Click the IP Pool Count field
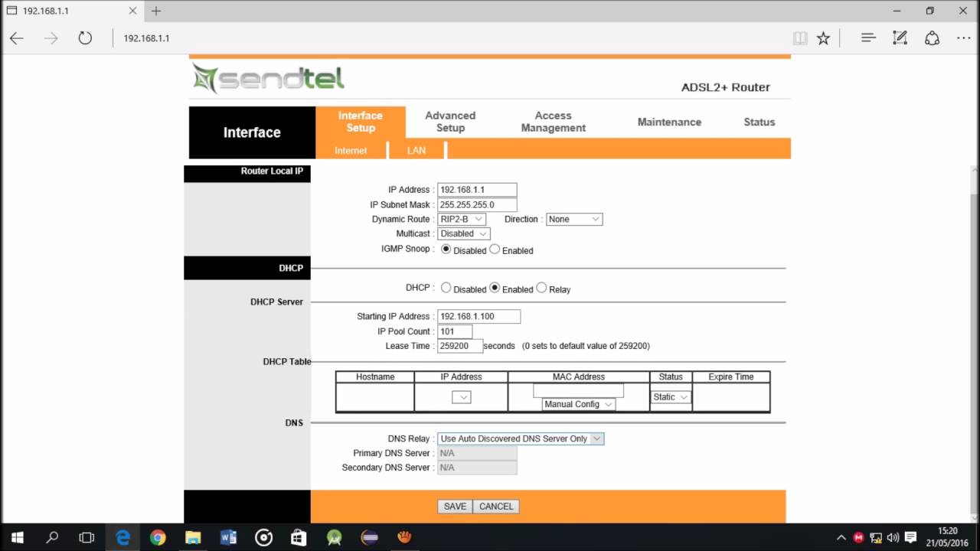The image size is (980, 551). [x=455, y=331]
